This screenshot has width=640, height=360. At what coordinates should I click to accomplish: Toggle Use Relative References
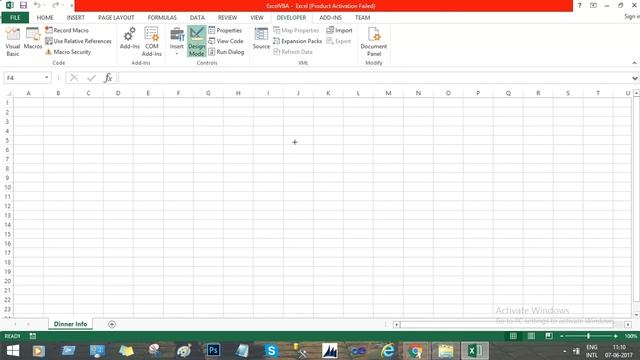click(x=78, y=41)
